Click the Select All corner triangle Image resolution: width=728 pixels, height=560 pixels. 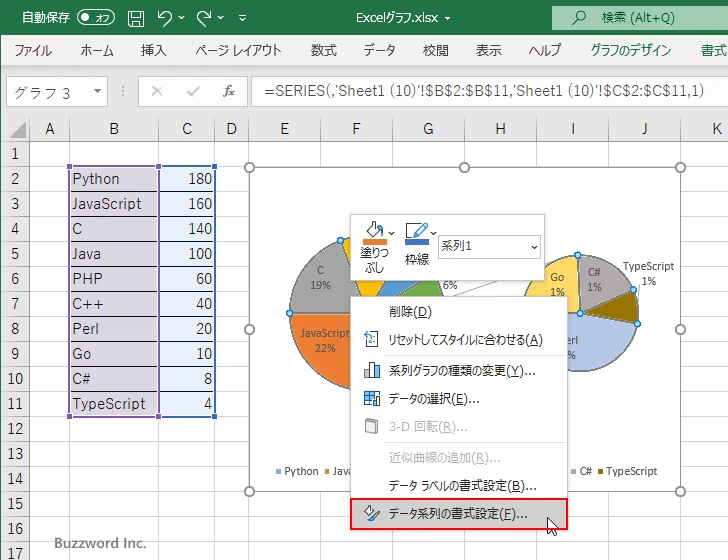pyautogui.click(x=17, y=129)
